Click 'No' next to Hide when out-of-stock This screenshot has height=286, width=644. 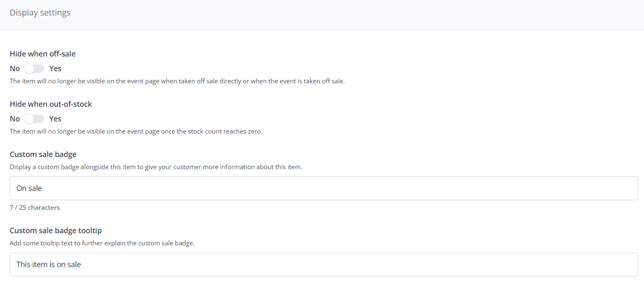click(15, 119)
